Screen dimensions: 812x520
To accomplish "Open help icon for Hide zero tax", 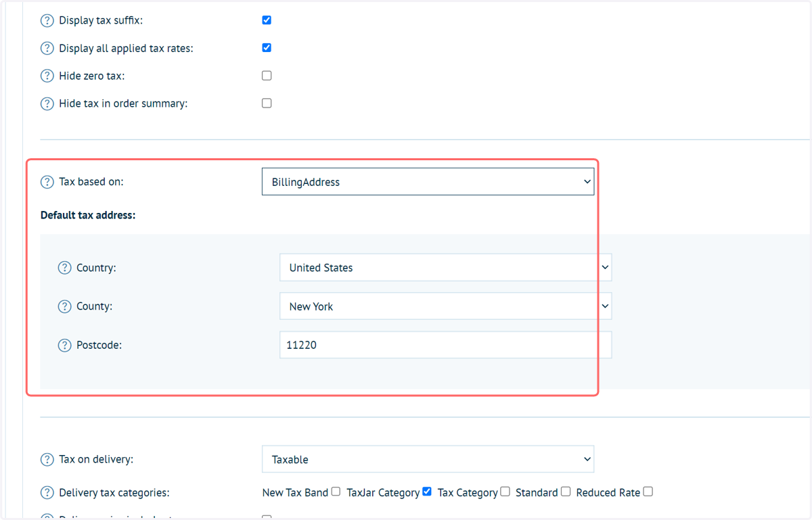I will [47, 76].
